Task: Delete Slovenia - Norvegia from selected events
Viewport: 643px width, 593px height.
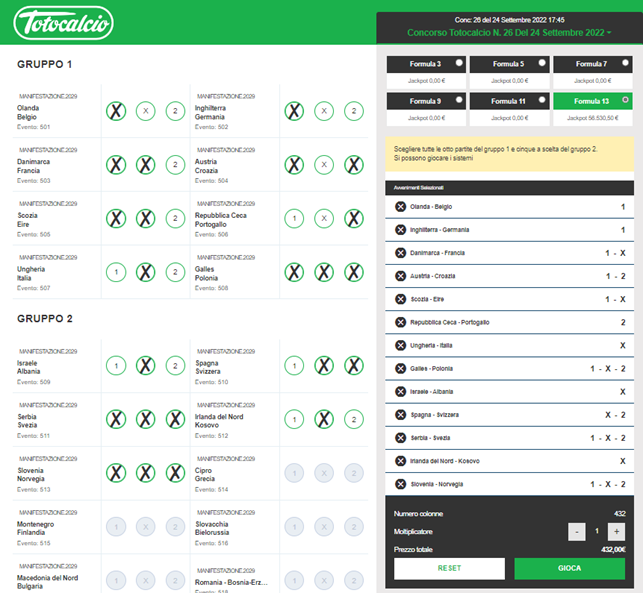Action: point(400,484)
